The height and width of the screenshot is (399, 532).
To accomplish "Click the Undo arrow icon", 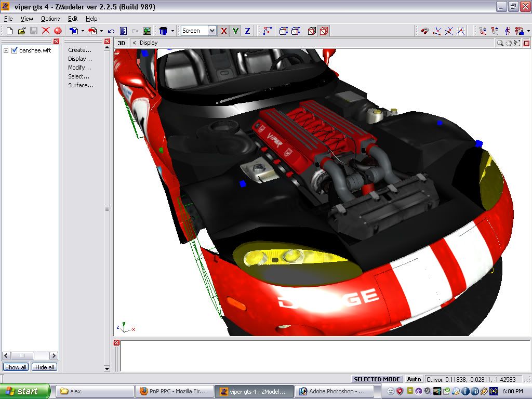I will coord(111,31).
